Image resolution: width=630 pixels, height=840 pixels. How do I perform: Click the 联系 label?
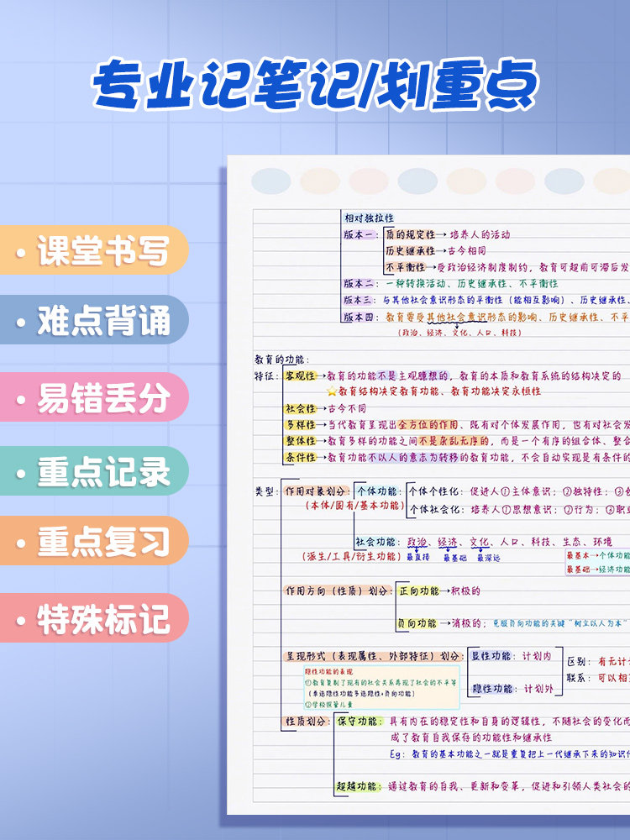click(579, 678)
